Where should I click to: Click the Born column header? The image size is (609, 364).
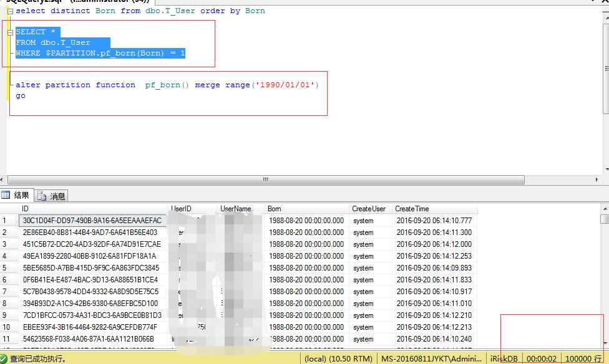307,209
